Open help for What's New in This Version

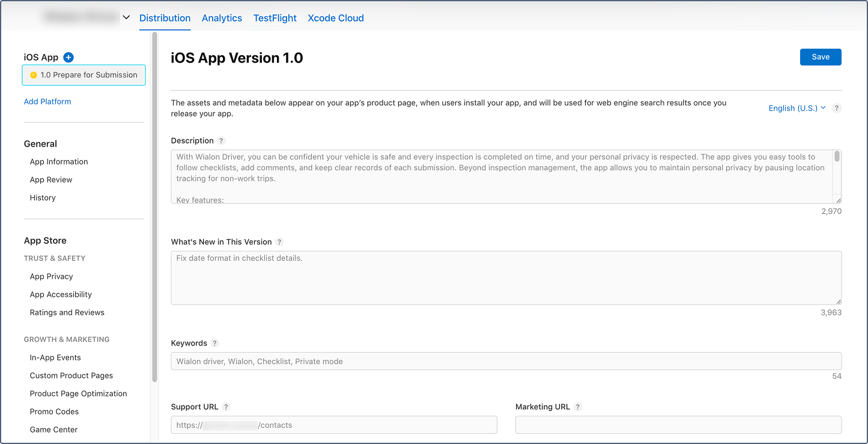pos(279,242)
